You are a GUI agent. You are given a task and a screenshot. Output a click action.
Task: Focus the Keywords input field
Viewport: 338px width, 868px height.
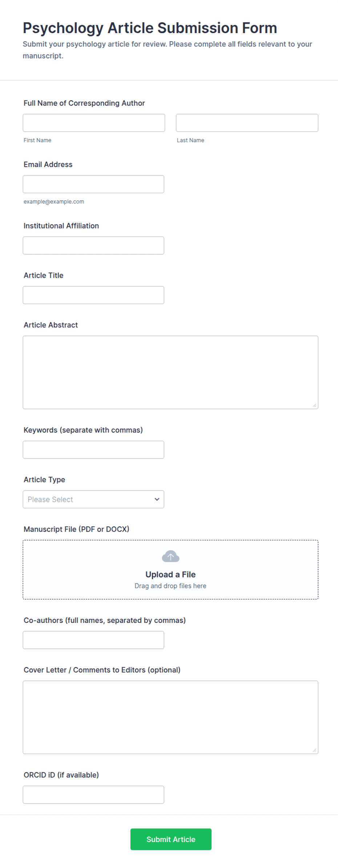click(93, 450)
